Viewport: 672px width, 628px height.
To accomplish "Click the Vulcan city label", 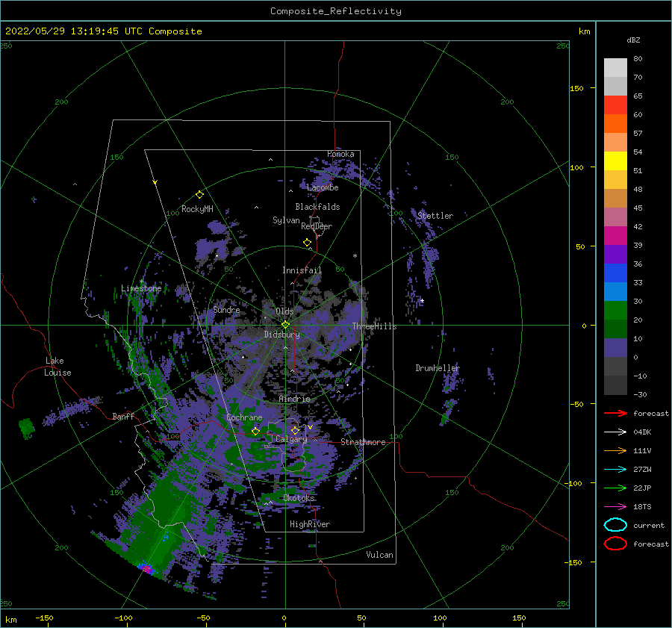I will [380, 555].
